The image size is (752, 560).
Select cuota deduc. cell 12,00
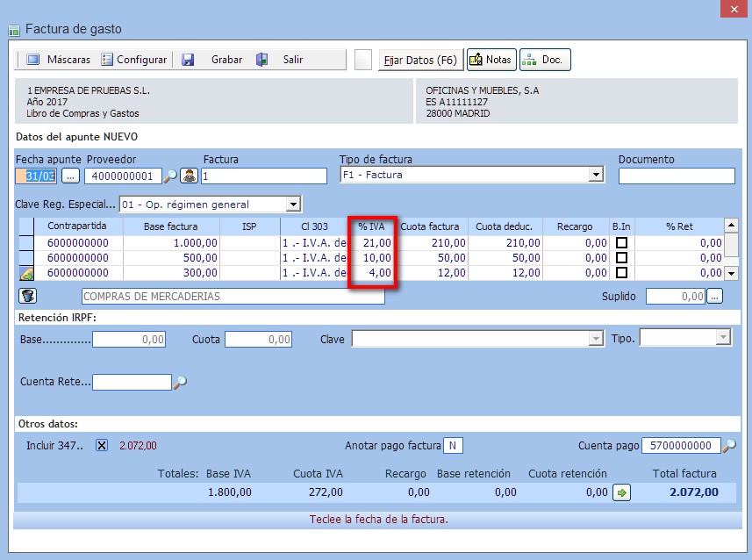(505, 273)
